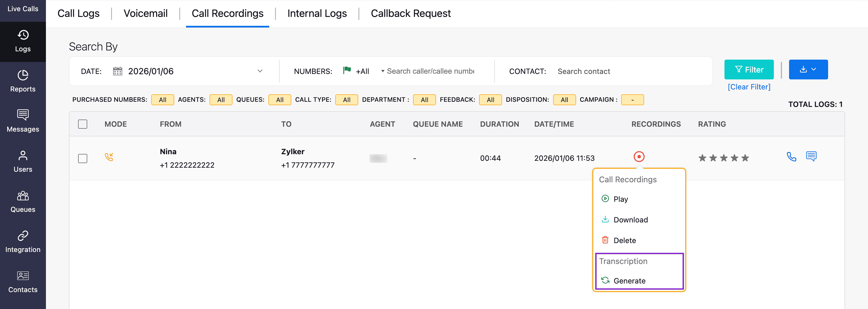Click the red recording icon in the row
The height and width of the screenshot is (309, 868).
[x=639, y=157]
